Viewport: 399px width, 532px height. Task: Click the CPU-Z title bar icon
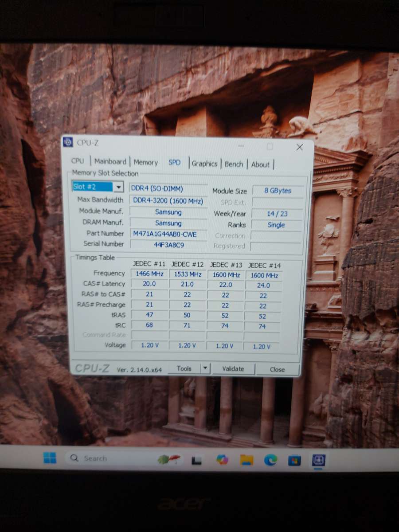pos(67,143)
